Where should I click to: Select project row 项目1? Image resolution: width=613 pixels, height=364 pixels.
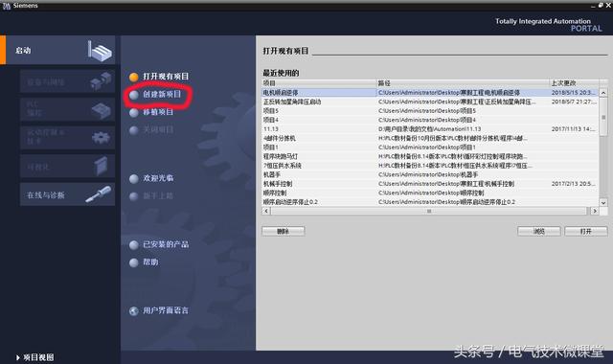coord(430,148)
